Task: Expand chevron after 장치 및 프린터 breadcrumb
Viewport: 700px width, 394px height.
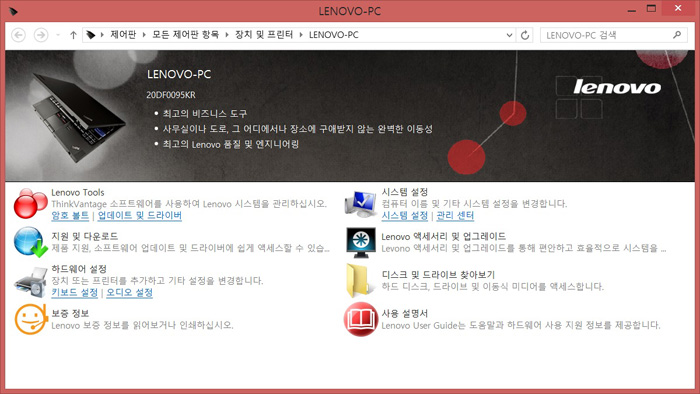Action: (301, 35)
